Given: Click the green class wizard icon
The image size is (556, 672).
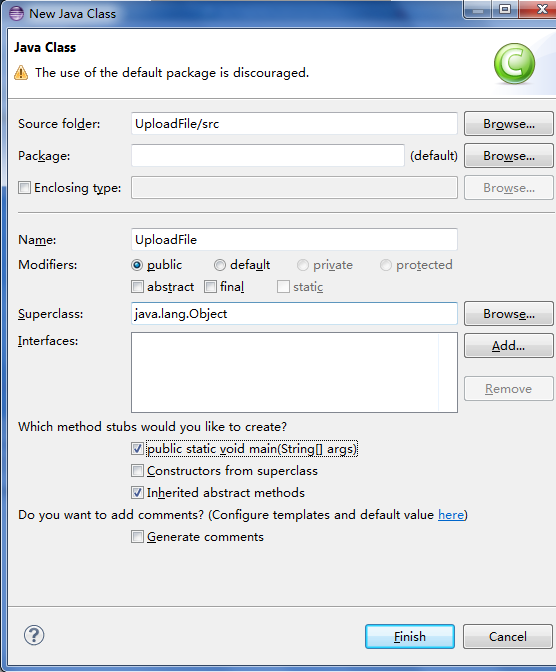Looking at the screenshot, I should pyautogui.click(x=514, y=63).
